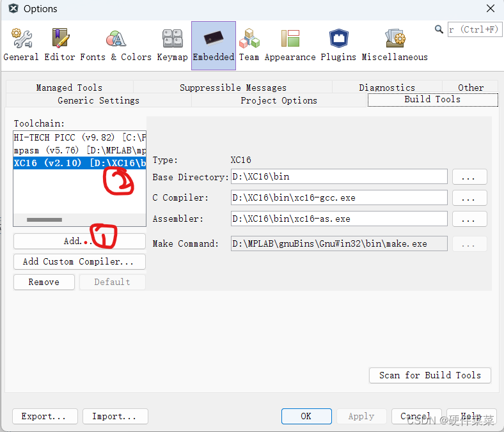The width and height of the screenshot is (504, 432).
Task: Click the Make Command path field
Action: (x=339, y=243)
